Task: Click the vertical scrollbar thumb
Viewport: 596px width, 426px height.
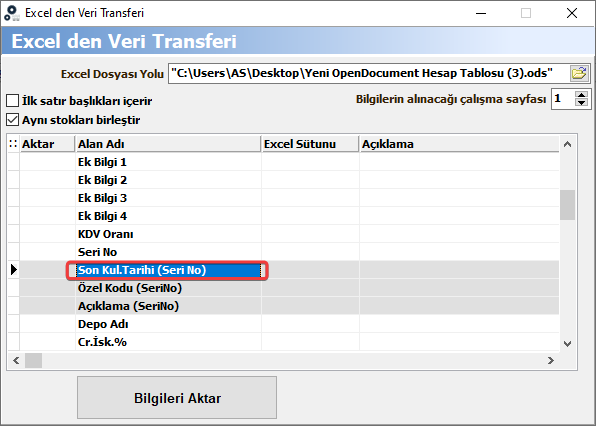Action: coord(567,205)
